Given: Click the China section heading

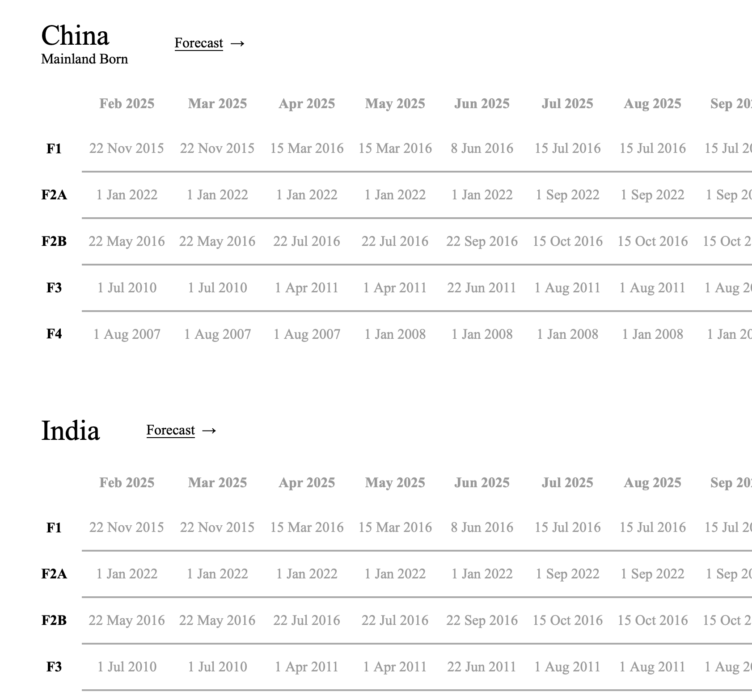Looking at the screenshot, I should 75,35.
